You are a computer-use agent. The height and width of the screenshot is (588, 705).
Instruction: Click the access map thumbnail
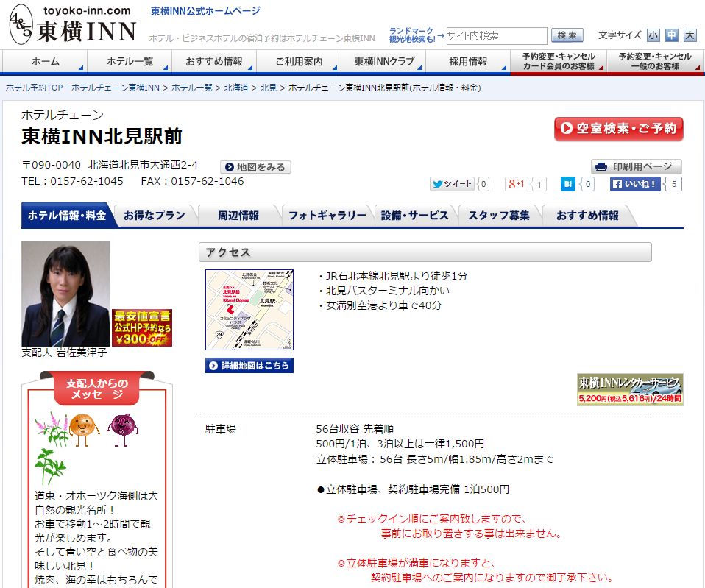(249, 310)
